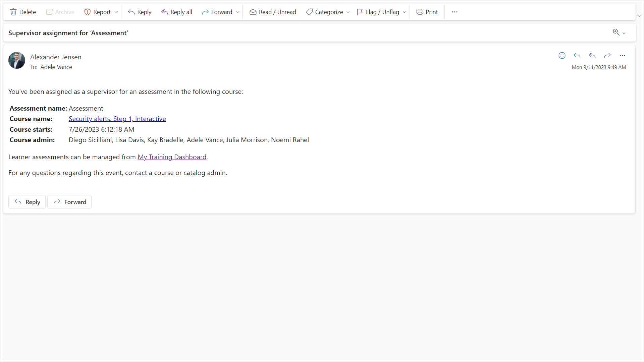Open the Flag / Unflag dropdown chevron
644x362 pixels.
click(x=405, y=12)
